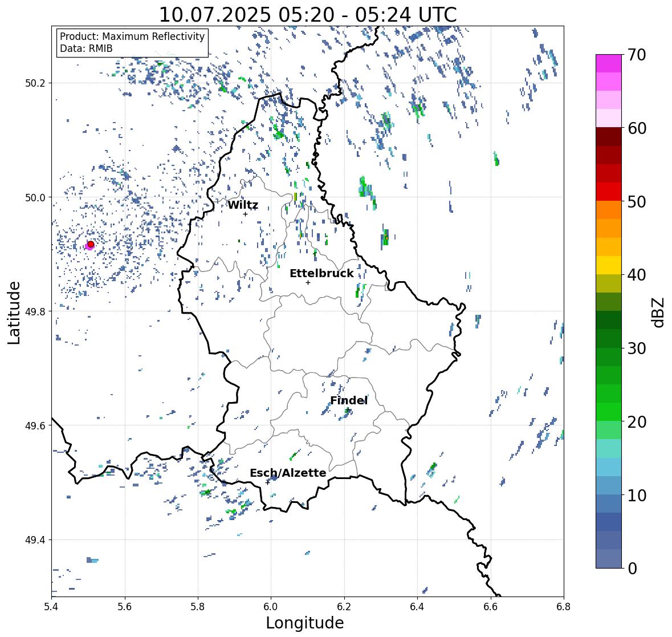
Task: Click the red 50 dBZ colorbar segment
Action: point(609,192)
